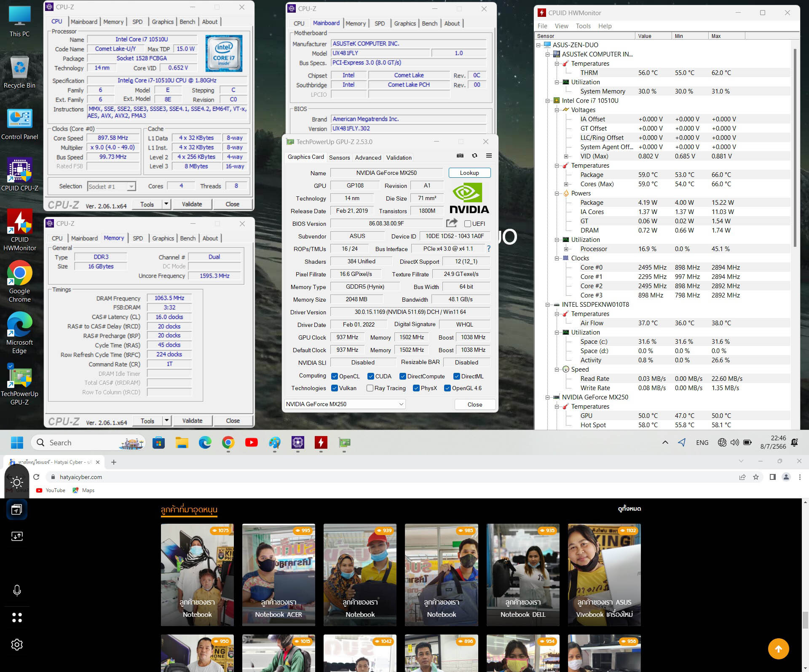
Task: Switch to Advanced tab in GPU-Z
Action: point(368,157)
